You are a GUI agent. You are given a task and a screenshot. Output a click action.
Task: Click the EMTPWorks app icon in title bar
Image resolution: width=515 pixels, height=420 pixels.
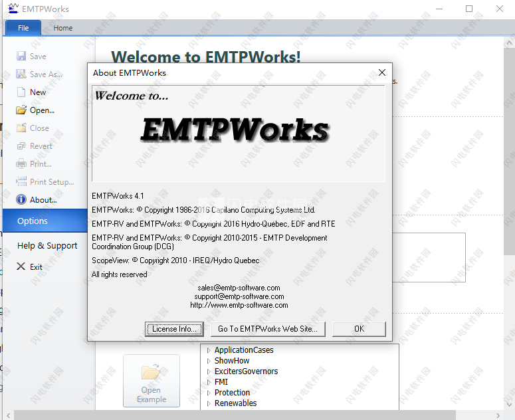tap(13, 9)
